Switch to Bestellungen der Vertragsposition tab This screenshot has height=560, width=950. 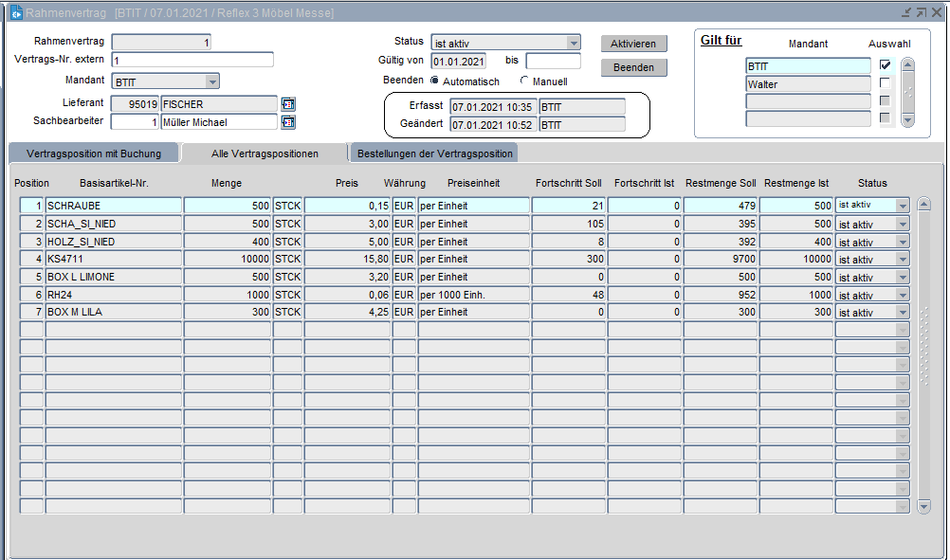point(434,154)
